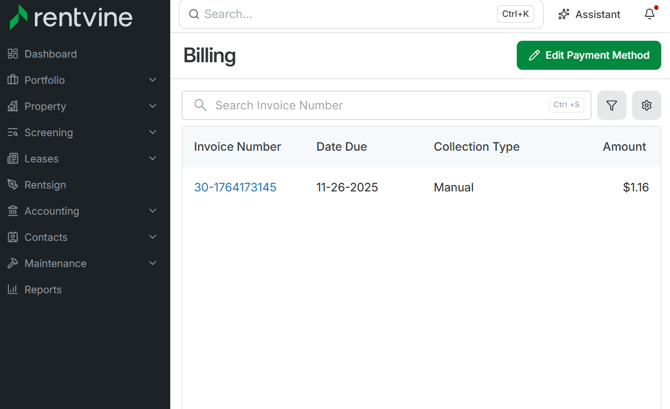This screenshot has width=670, height=409.
Task: Click the $1.16 amount cell
Action: [636, 187]
